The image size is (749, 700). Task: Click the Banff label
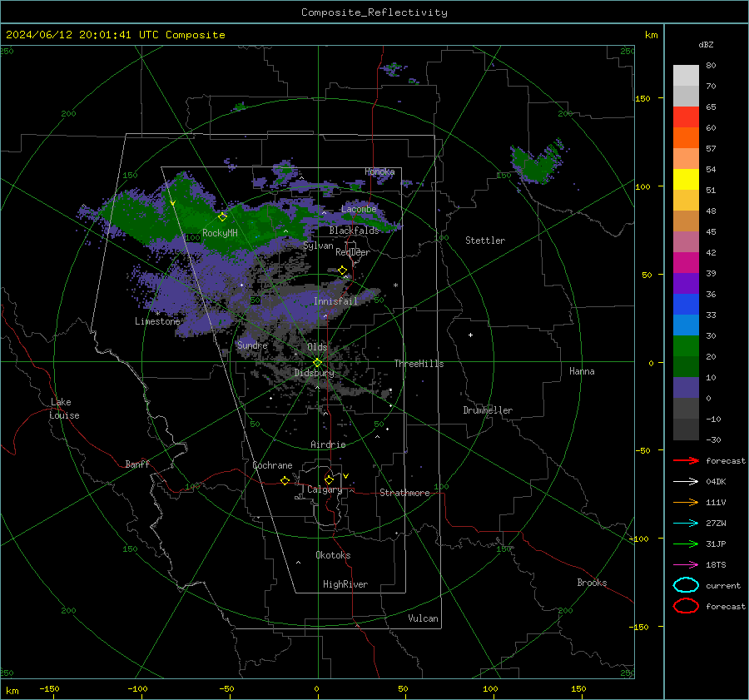[137, 464]
